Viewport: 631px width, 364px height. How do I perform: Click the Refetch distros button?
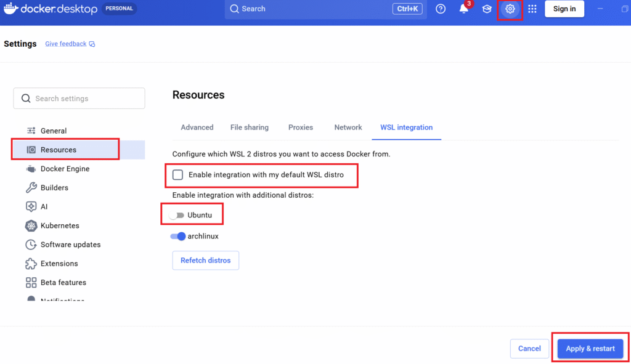(x=205, y=260)
